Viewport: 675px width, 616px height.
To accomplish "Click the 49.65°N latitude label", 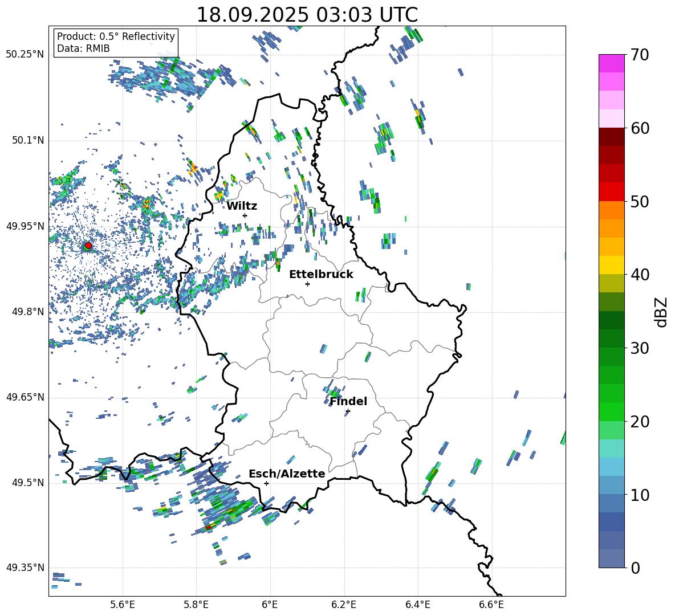I will pyautogui.click(x=25, y=397).
